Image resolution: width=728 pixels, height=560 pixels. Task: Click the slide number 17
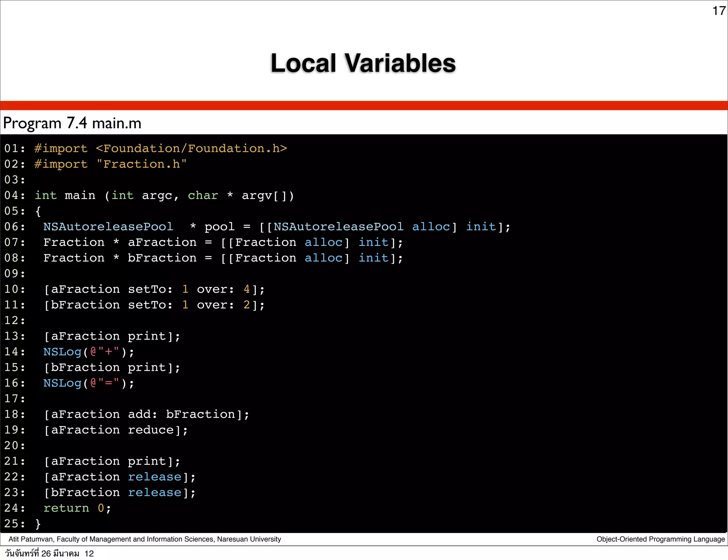718,11
